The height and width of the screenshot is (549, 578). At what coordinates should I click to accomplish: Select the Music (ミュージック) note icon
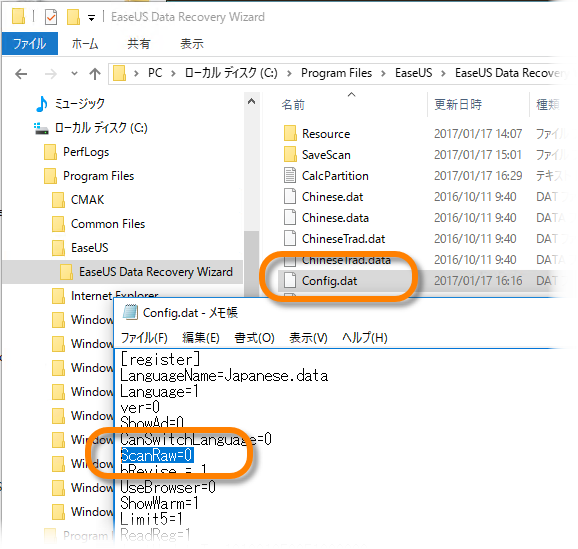(x=42, y=104)
